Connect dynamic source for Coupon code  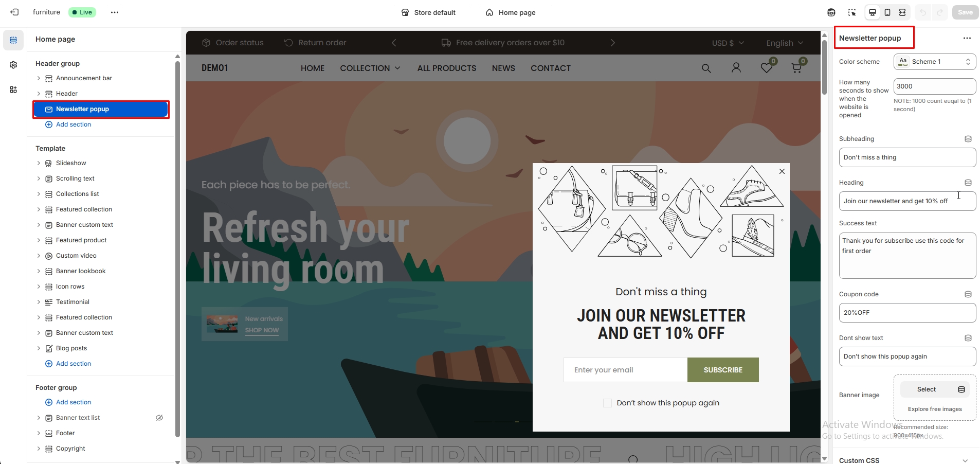968,294
